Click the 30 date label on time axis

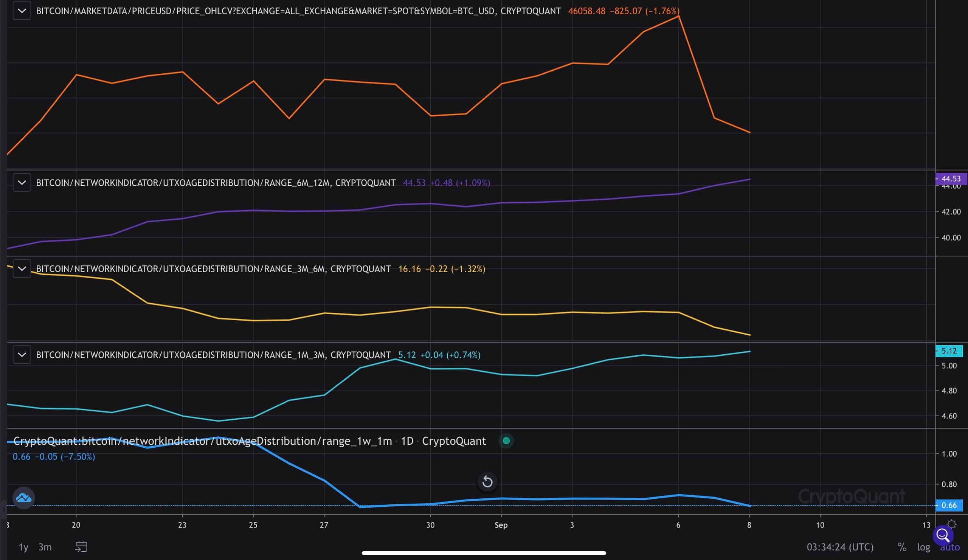click(x=430, y=525)
